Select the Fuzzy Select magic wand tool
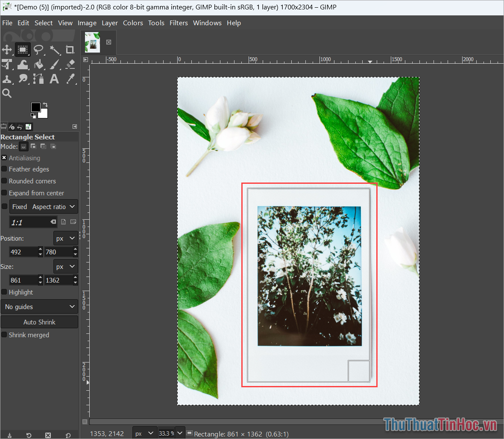The image size is (504, 439). point(55,50)
